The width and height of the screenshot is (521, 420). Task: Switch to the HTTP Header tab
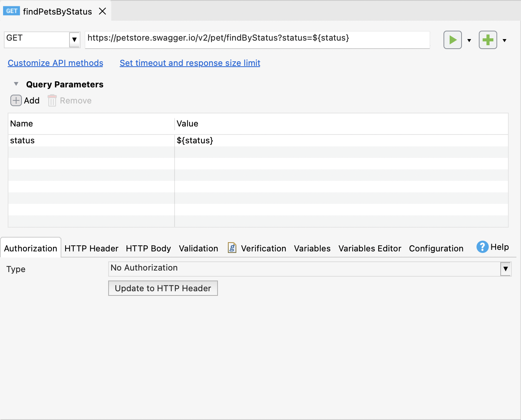point(91,248)
